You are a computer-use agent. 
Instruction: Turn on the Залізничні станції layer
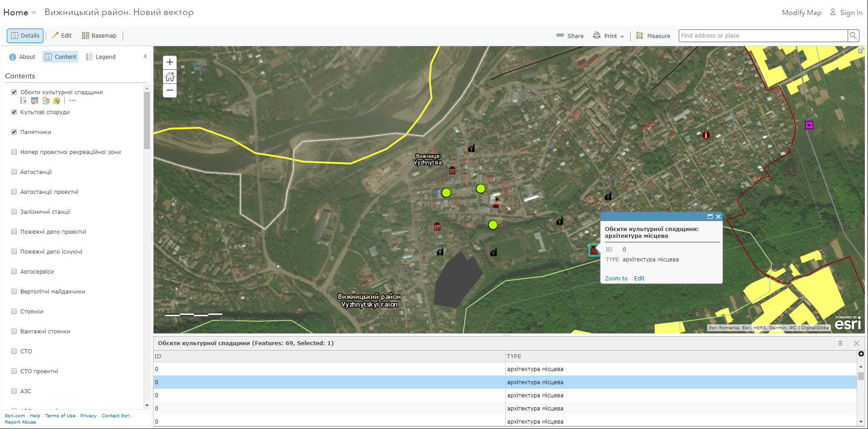pos(14,212)
